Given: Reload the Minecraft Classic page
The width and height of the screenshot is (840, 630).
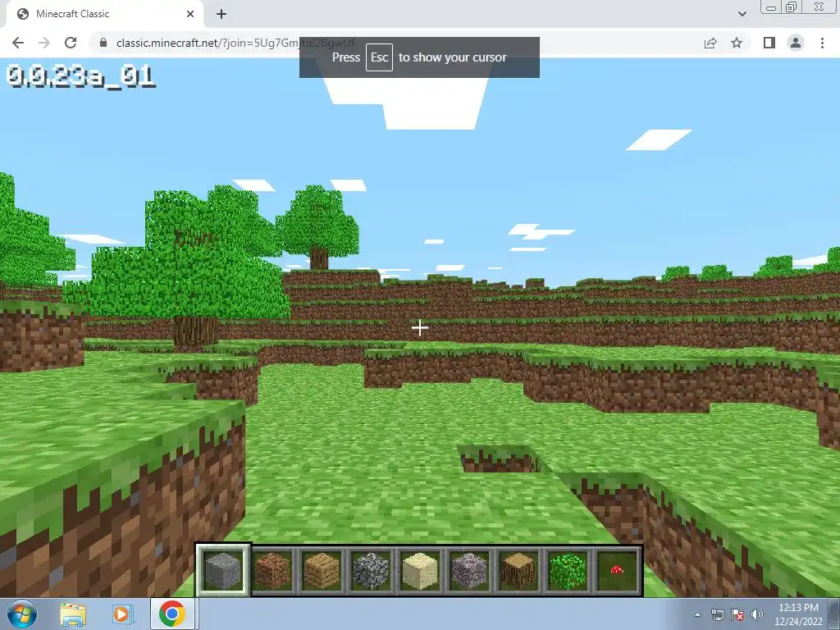Looking at the screenshot, I should coord(71,43).
